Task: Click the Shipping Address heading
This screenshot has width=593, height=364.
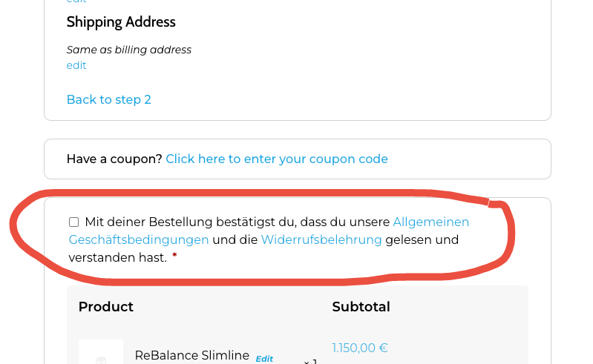Action: tap(121, 22)
